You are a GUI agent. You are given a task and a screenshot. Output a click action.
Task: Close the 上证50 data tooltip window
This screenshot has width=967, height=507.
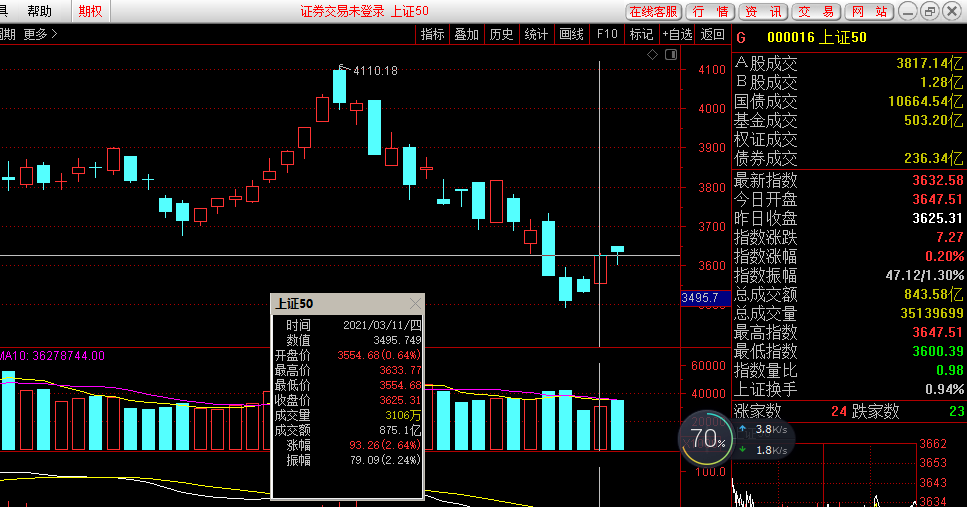[x=416, y=303]
